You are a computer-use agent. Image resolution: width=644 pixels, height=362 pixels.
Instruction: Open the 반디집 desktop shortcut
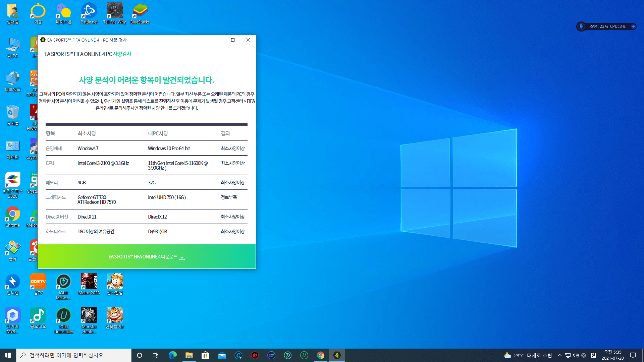tap(13, 285)
